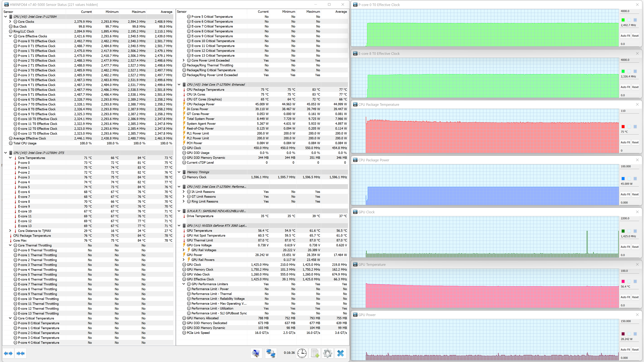Collapse the Core Effective Clocks tree node
644x362 pixels.
coord(10,36)
